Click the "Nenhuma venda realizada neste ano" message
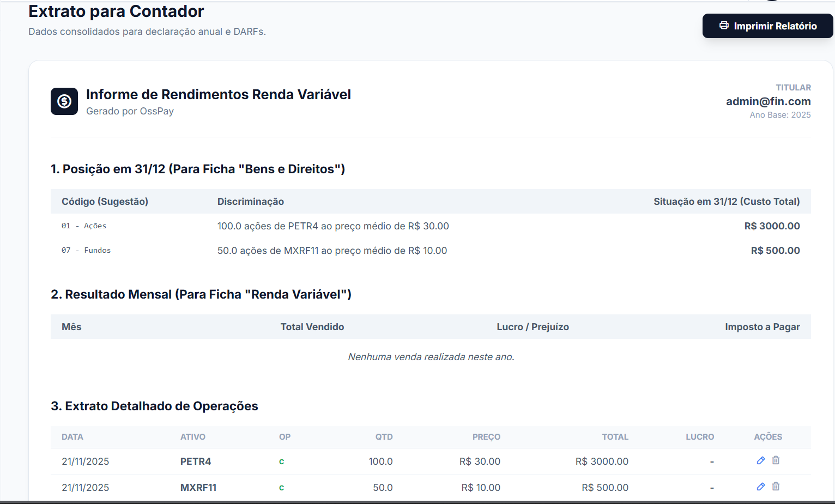This screenshot has height=504, width=835. tap(431, 357)
